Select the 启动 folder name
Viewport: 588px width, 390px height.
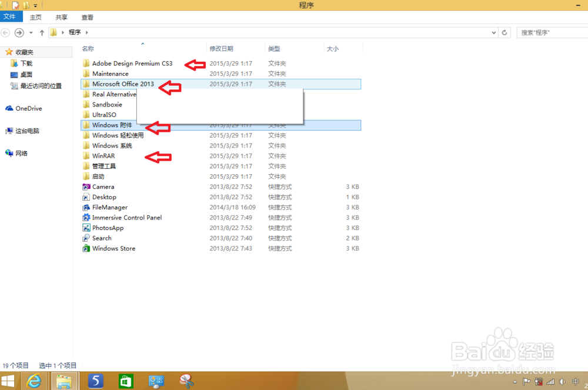click(x=98, y=176)
